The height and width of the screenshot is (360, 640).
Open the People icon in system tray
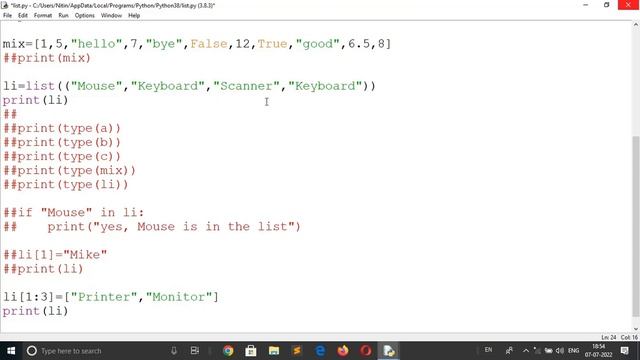pyautogui.click(x=509, y=350)
